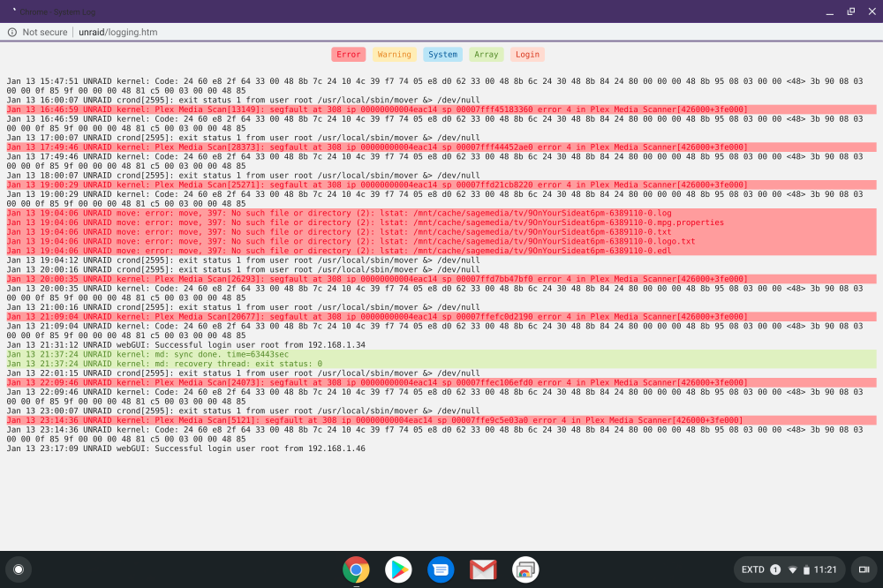Image resolution: width=883 pixels, height=588 pixels.
Task: Open the Chrome Remote Desktop shelf icon
Action: tap(525, 569)
